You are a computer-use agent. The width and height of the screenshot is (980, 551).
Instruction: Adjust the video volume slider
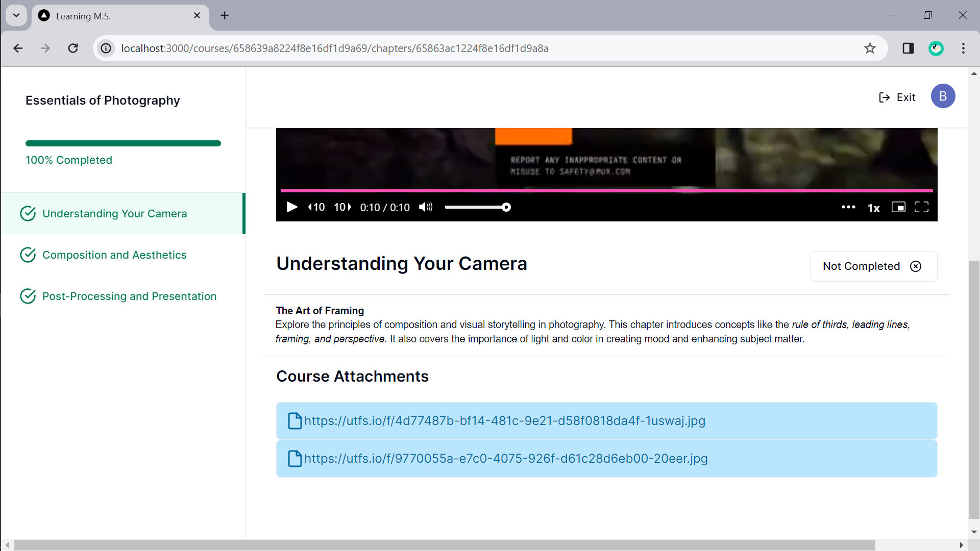point(476,207)
